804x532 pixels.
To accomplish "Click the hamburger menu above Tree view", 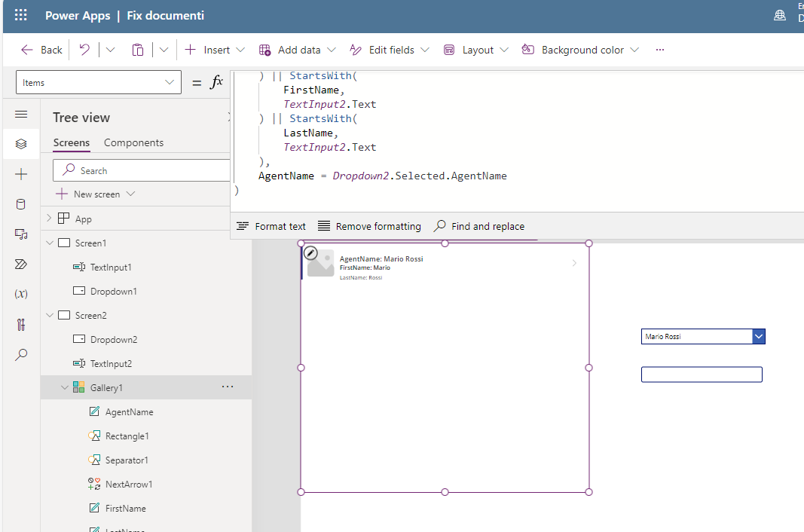I will coord(20,114).
